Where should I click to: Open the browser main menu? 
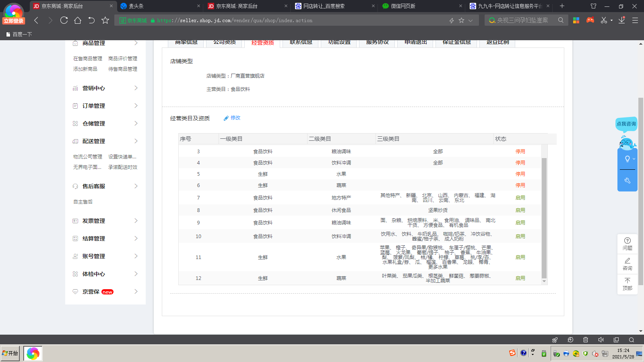click(635, 20)
